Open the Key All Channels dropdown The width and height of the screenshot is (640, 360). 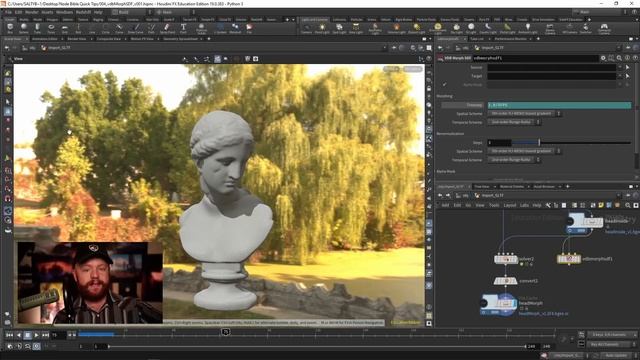(x=612, y=344)
